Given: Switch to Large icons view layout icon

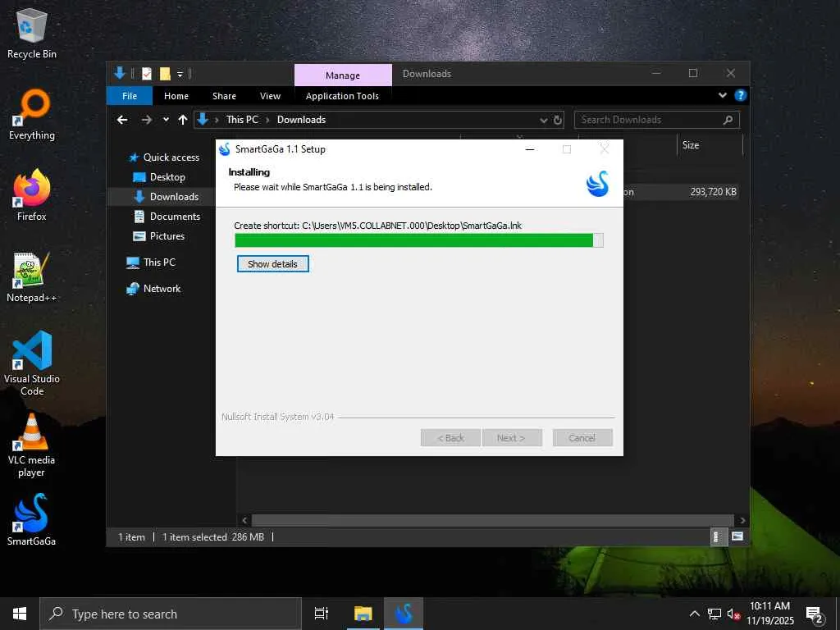Looking at the screenshot, I should pos(737,536).
